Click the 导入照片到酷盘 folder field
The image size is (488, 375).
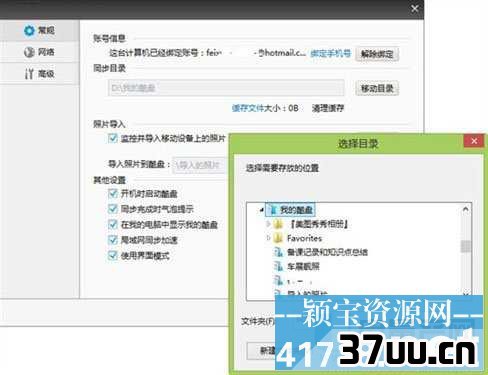pyautogui.click(x=200, y=165)
